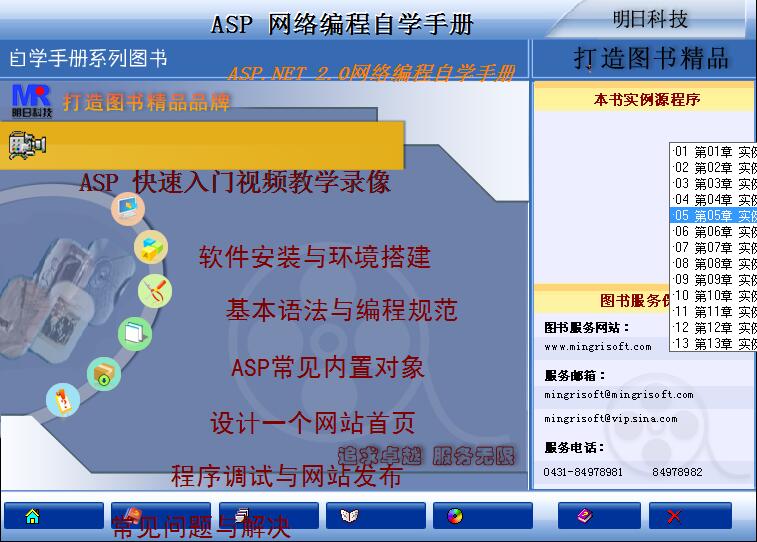
Task: Click 打造图书精品 header on right
Action: click(651, 58)
